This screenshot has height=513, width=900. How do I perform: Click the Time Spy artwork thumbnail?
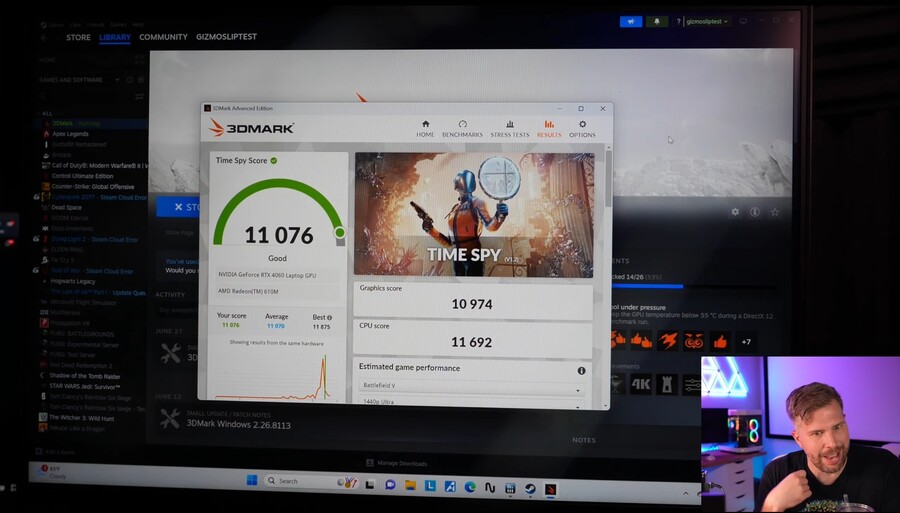pyautogui.click(x=474, y=215)
